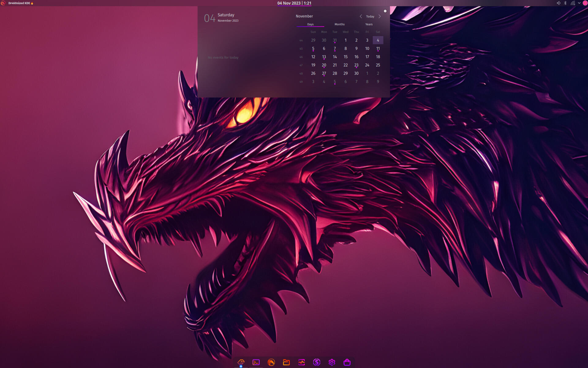Launch the terminal from the dock

256,362
